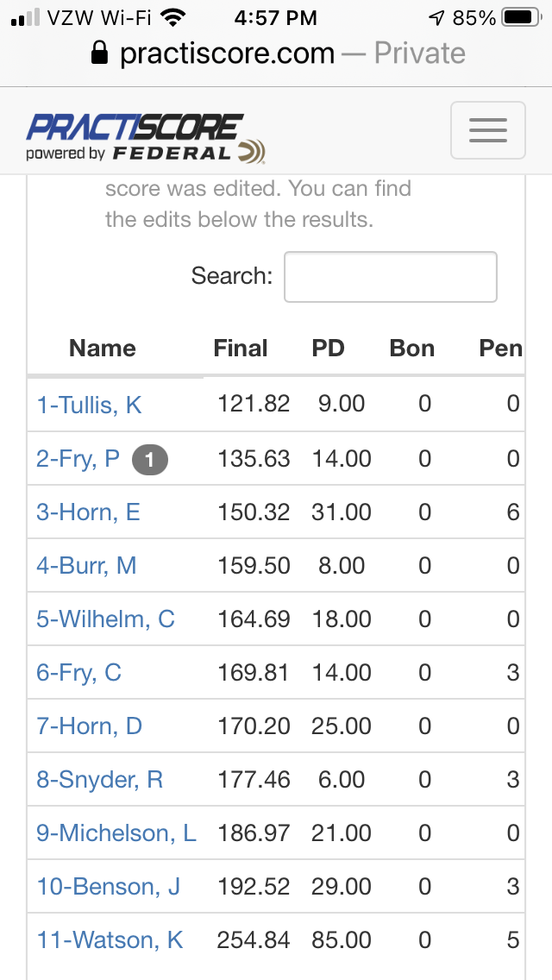Screen dimensions: 552x980
Task: Focus the Search input field
Action: point(391,277)
